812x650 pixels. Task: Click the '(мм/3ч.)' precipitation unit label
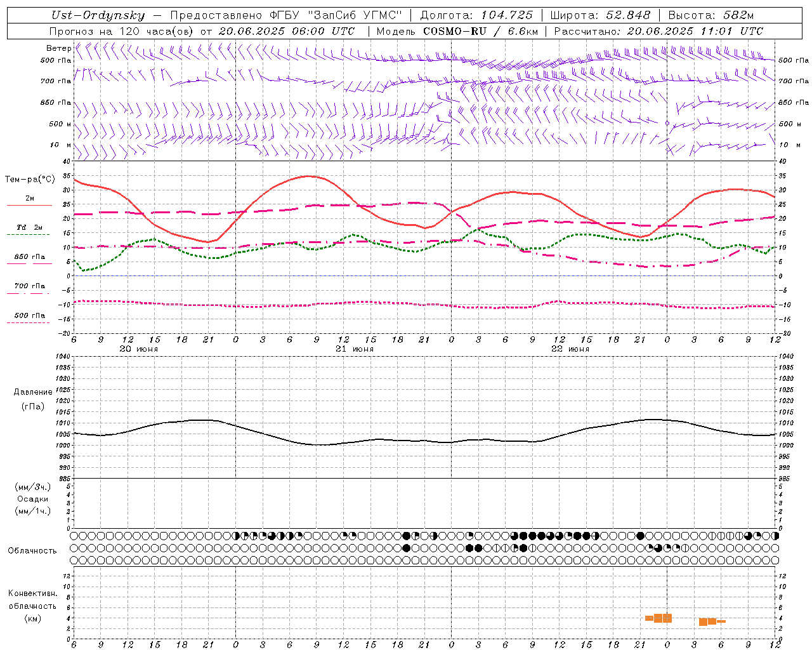pyautogui.click(x=33, y=487)
